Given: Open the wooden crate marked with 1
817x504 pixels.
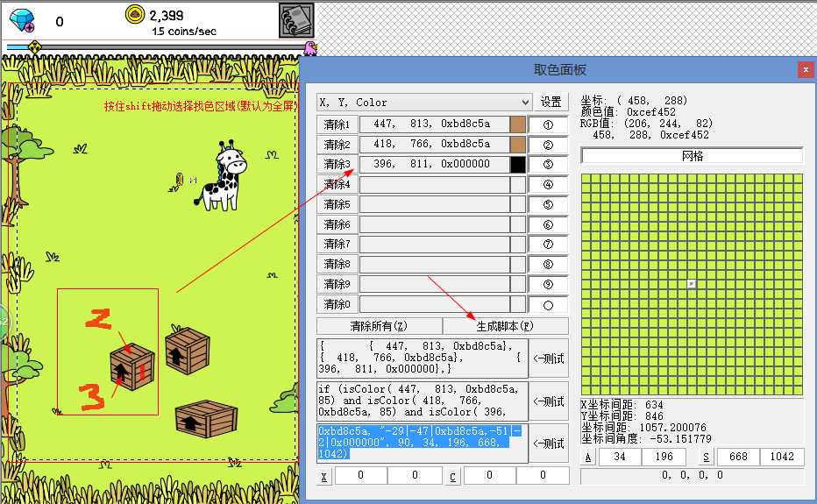Looking at the screenshot, I should point(132,366).
